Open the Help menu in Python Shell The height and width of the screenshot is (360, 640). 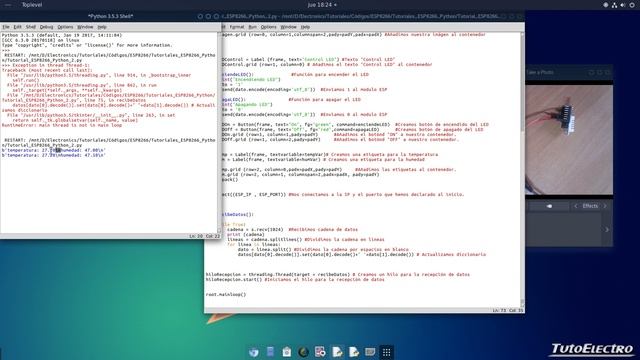[102, 27]
